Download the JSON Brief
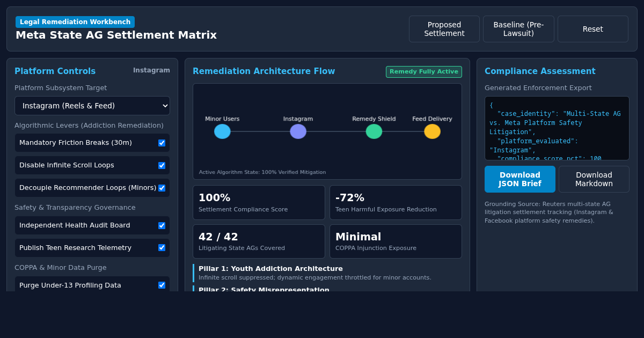Viewport: 644px width, 338px height. click(520, 179)
